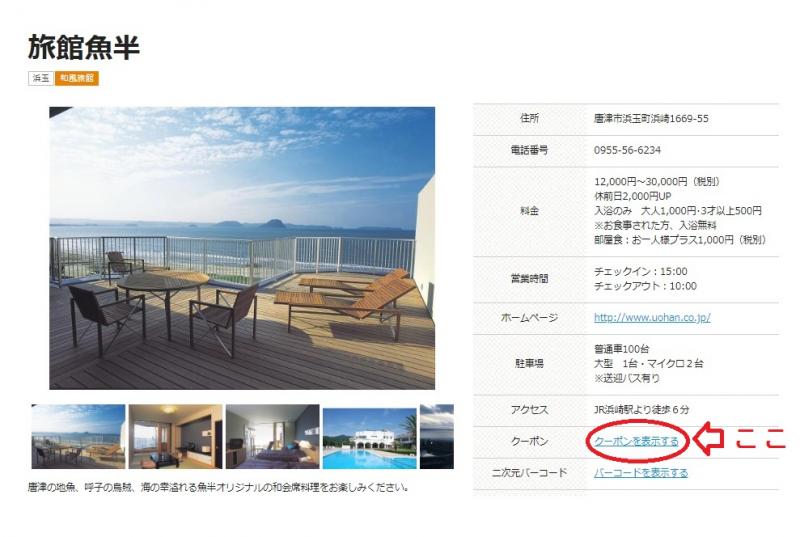Select the swimming pool thumbnail
The image size is (800, 537).
pyautogui.click(x=369, y=438)
